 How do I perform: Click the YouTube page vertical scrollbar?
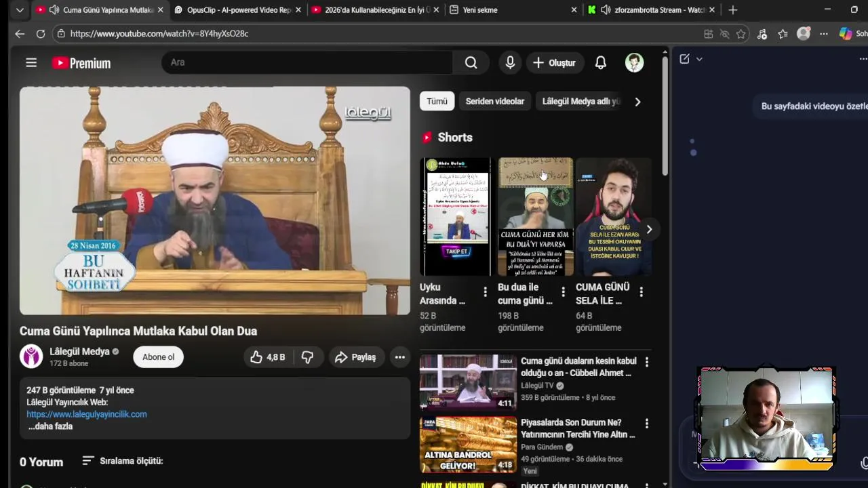click(665, 115)
